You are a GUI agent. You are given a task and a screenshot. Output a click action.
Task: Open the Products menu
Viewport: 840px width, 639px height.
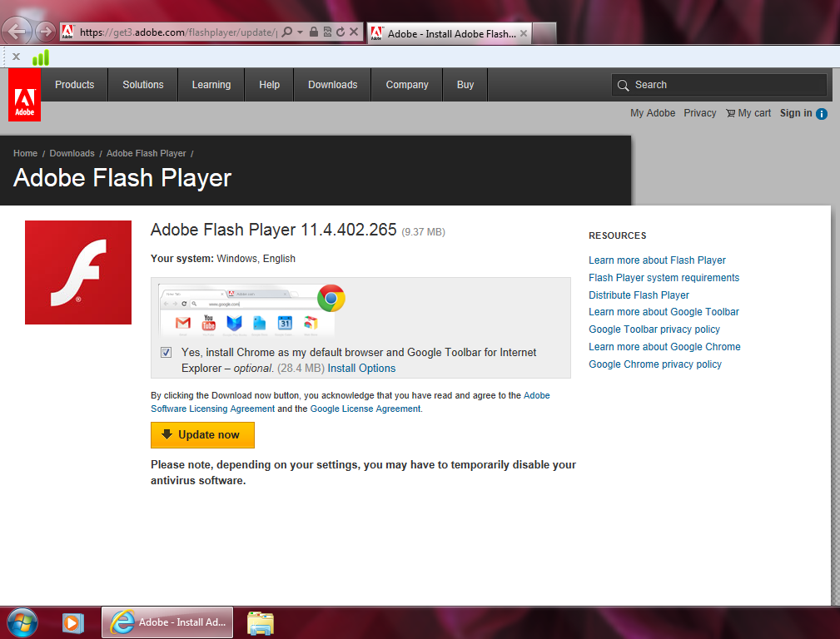pyautogui.click(x=74, y=85)
